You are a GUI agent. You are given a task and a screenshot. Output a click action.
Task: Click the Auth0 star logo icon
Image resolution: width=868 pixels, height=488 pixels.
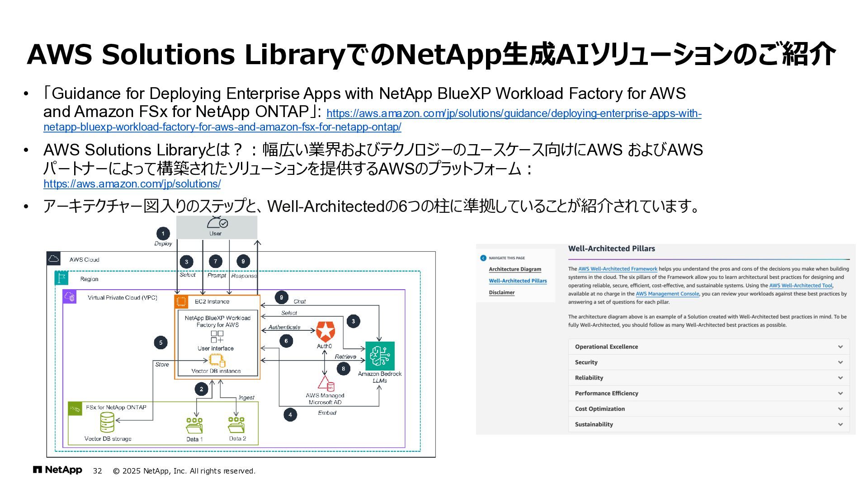pyautogui.click(x=325, y=332)
